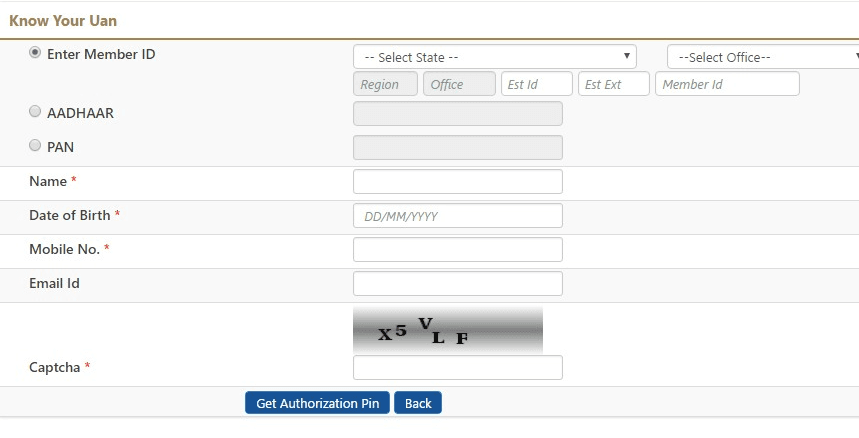Choose the AADHAAR radio option
The image size is (859, 438).
pyautogui.click(x=35, y=112)
